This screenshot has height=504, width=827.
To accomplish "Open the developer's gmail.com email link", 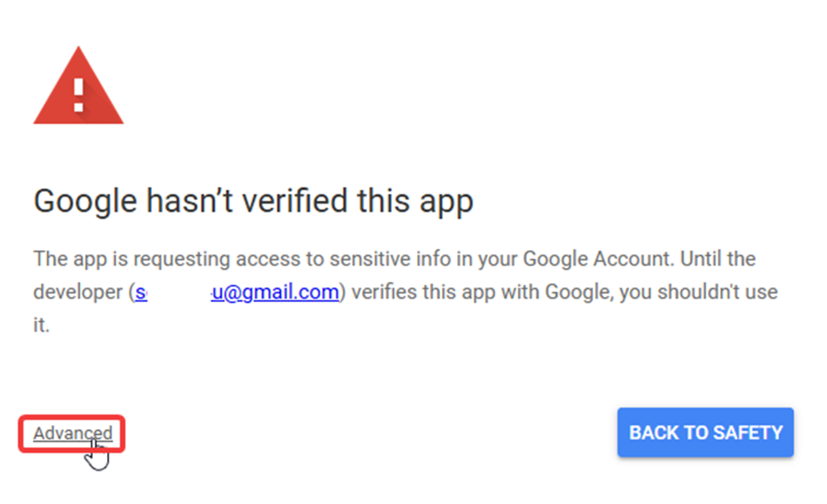I will [x=275, y=292].
